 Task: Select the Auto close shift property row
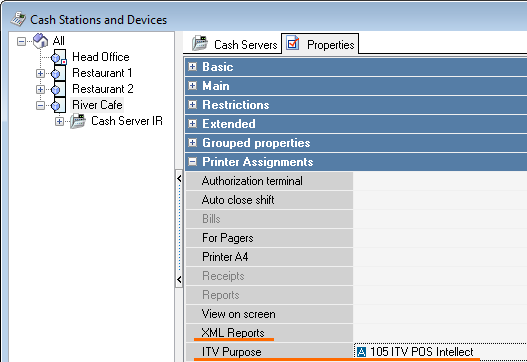tap(269, 200)
